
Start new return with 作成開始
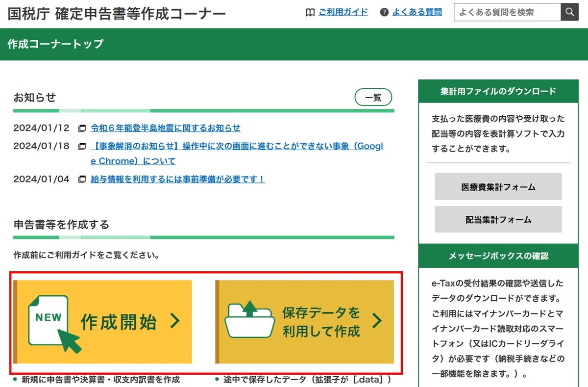[103, 322]
